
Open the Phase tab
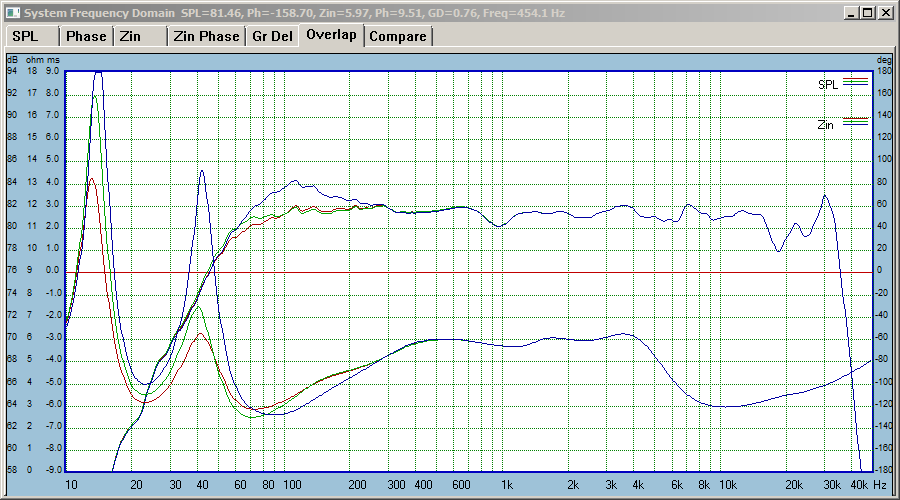(x=86, y=36)
